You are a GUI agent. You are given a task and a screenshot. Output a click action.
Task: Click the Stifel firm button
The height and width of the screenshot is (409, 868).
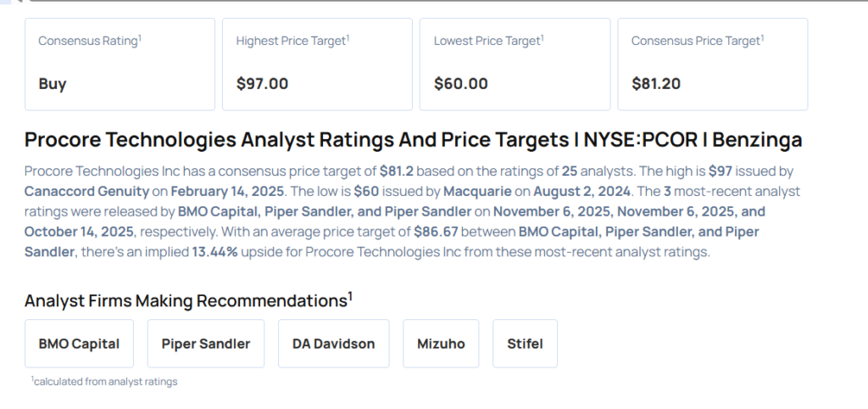[x=525, y=344]
